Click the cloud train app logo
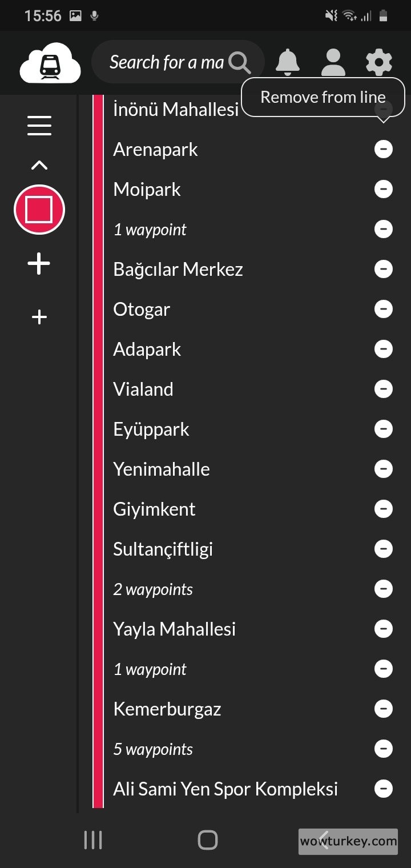Image resolution: width=411 pixels, height=868 pixels. tap(50, 63)
